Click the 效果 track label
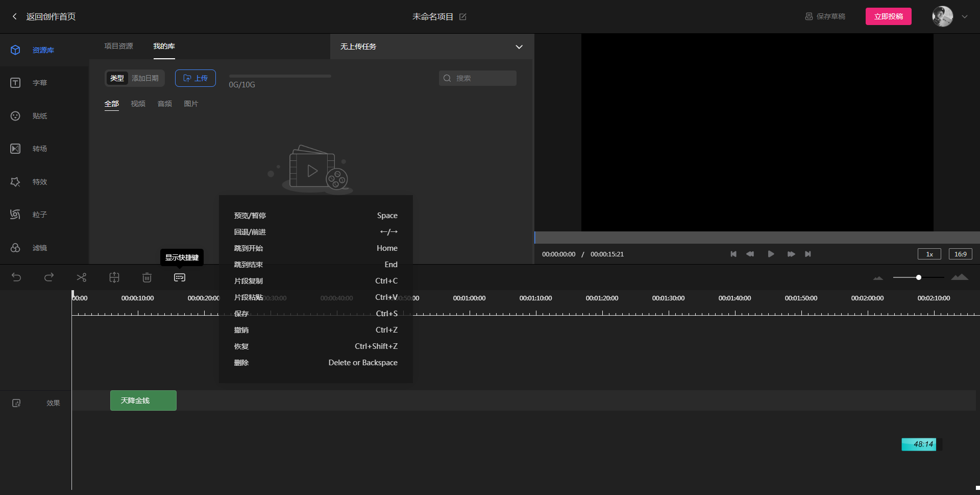The image size is (980, 495). (54, 403)
